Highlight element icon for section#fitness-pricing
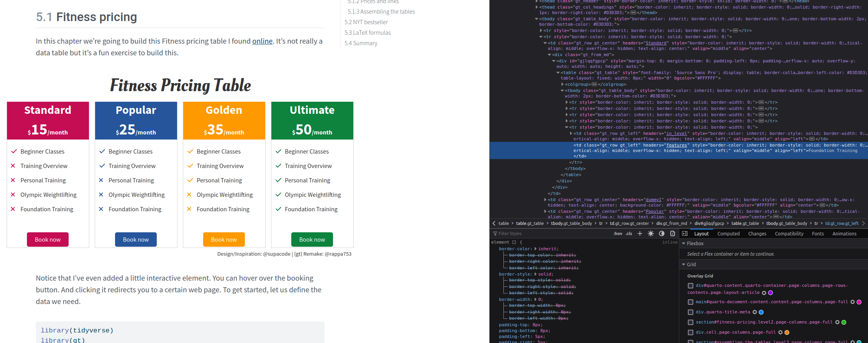Viewport: 868px width, 343px height. click(837, 322)
